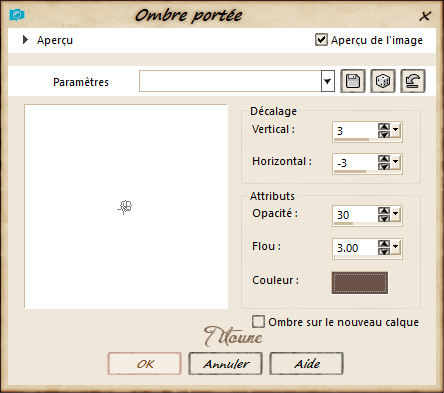Open the Vertical value slider dropdown
The image size is (444, 393).
396,129
